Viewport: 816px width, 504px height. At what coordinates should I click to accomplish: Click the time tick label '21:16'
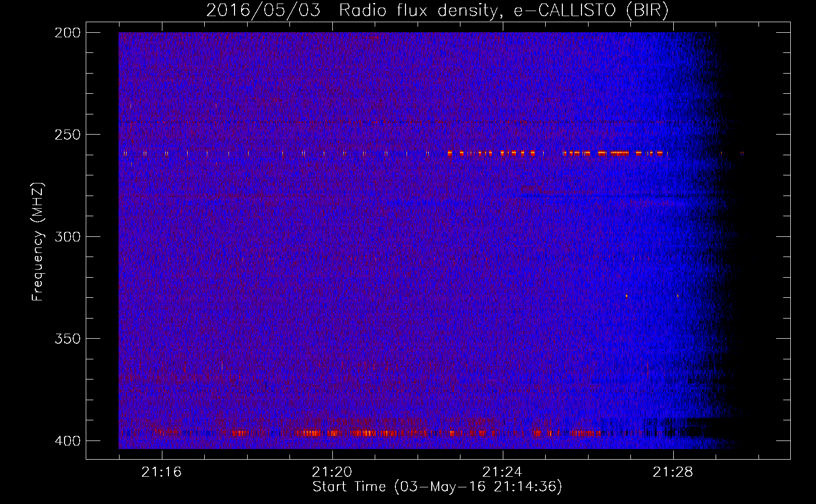[161, 472]
